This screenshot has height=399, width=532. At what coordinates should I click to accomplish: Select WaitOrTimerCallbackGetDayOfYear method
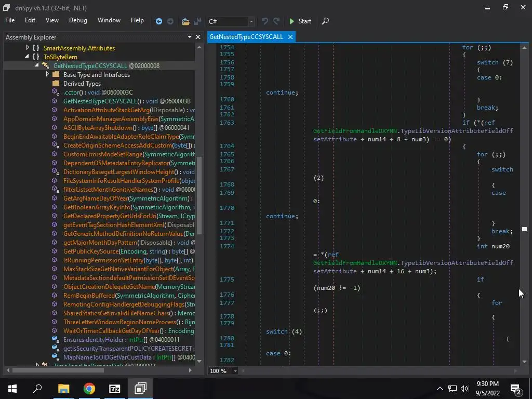(129, 330)
